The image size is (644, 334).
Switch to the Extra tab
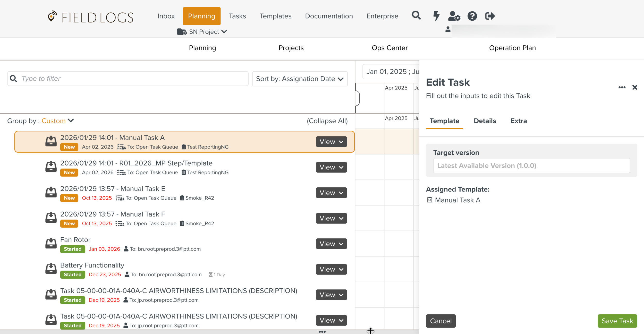click(518, 121)
